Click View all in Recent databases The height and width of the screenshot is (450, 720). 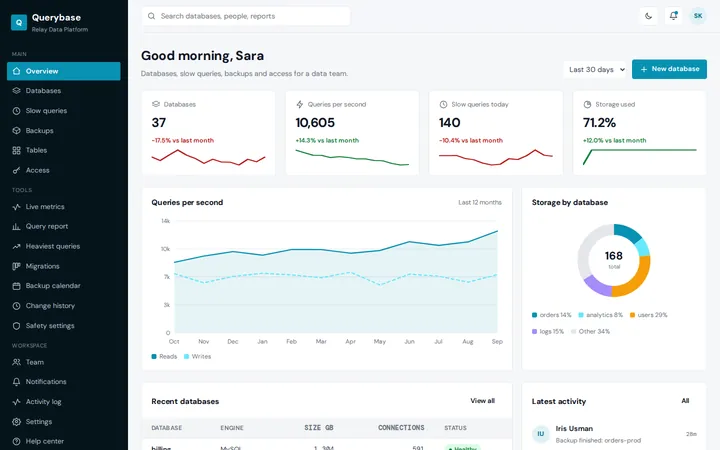(482, 401)
